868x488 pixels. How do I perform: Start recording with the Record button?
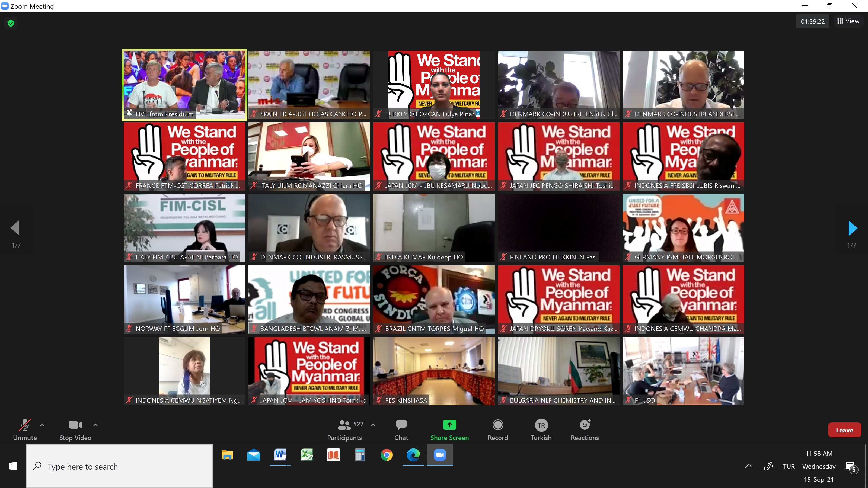pos(498,430)
